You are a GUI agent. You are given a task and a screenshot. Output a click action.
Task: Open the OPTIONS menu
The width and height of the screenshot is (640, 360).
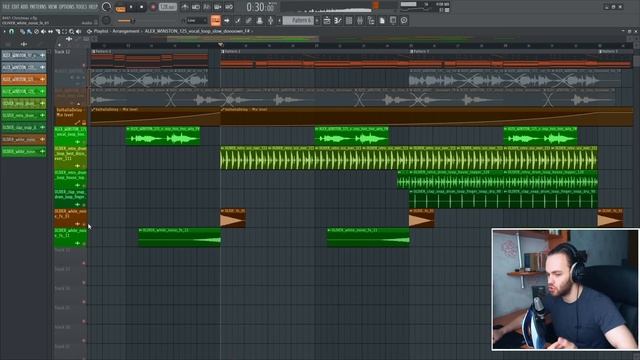pyautogui.click(x=67, y=7)
